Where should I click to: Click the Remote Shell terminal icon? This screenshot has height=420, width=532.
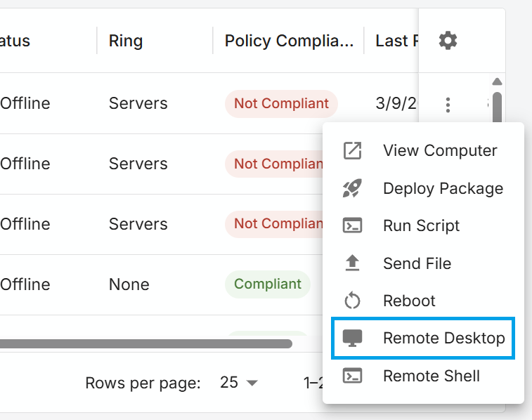[x=352, y=376]
